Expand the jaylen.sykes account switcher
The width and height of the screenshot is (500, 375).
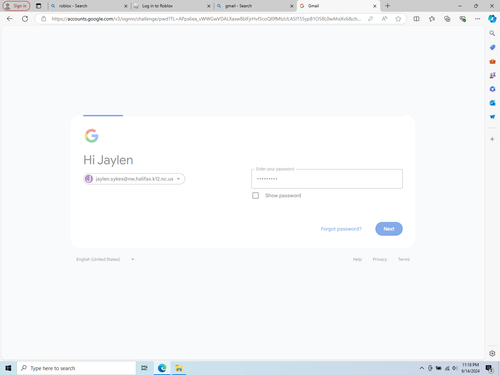coord(134,179)
